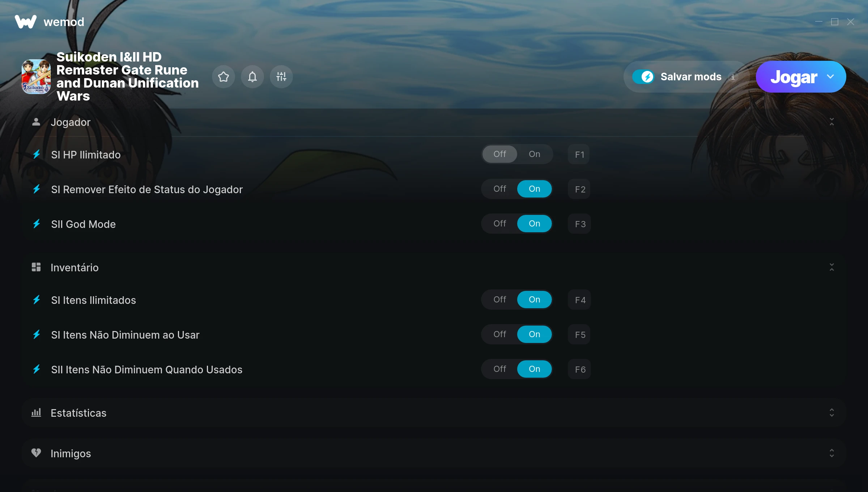
Task: Edit the F5 hotkey button
Action: pyautogui.click(x=579, y=335)
